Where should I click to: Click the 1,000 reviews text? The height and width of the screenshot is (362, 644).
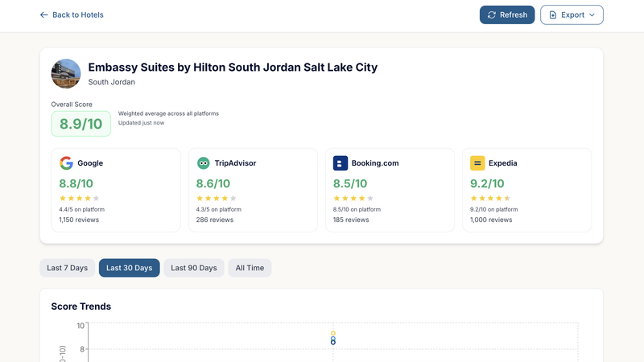[491, 220]
